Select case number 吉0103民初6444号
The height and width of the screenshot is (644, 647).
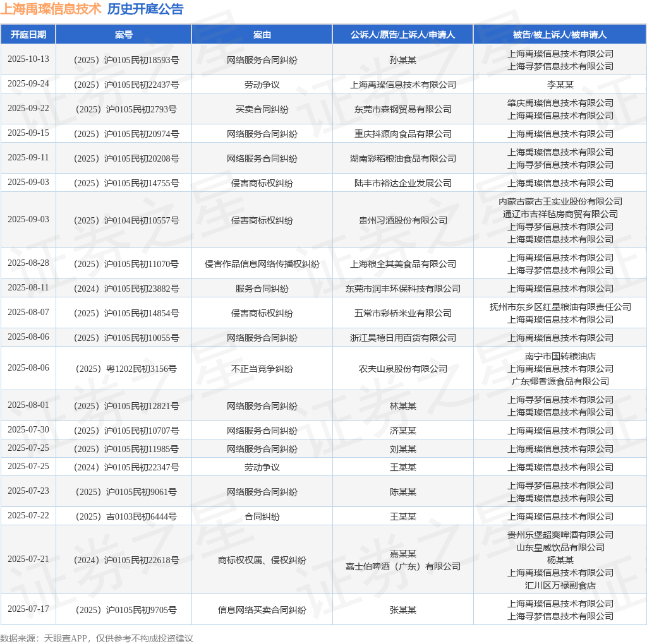126,516
